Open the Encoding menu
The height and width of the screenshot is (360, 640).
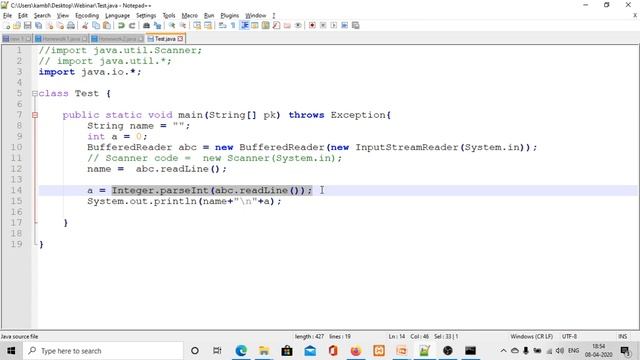pyautogui.click(x=87, y=16)
